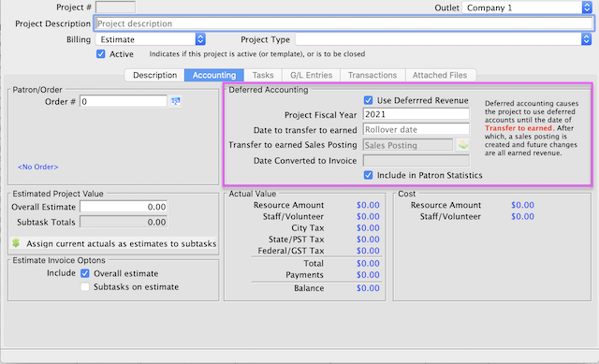Click the Subtask Totals field
The image size is (599, 364).
click(124, 223)
